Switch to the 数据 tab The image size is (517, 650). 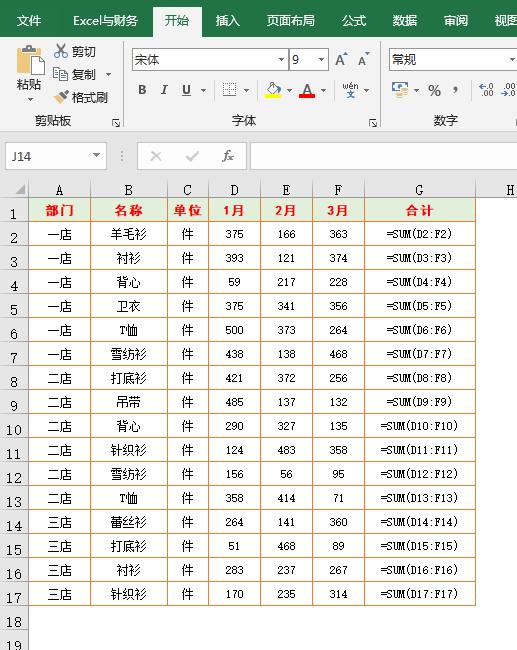(x=405, y=20)
